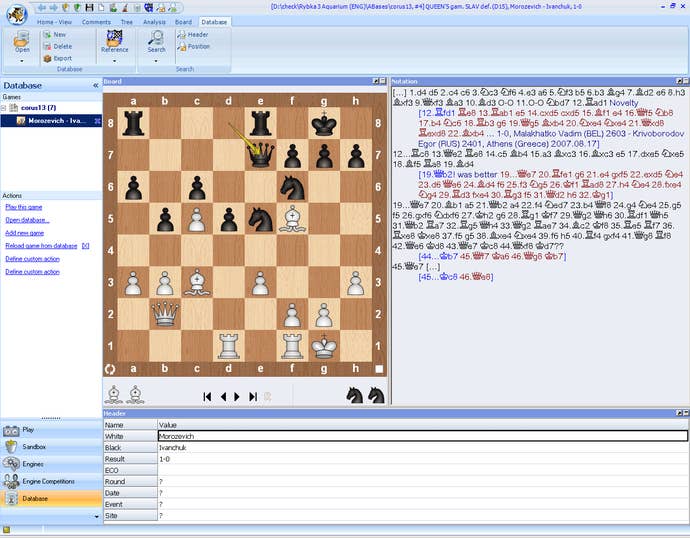Jump to the end of the game
690x538 pixels.
[x=253, y=397]
